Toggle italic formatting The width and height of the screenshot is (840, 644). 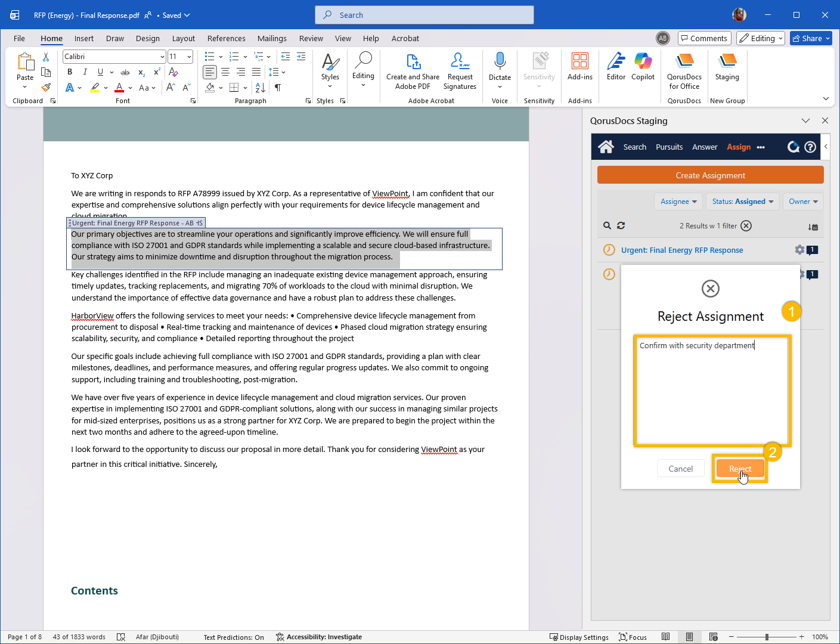click(85, 72)
